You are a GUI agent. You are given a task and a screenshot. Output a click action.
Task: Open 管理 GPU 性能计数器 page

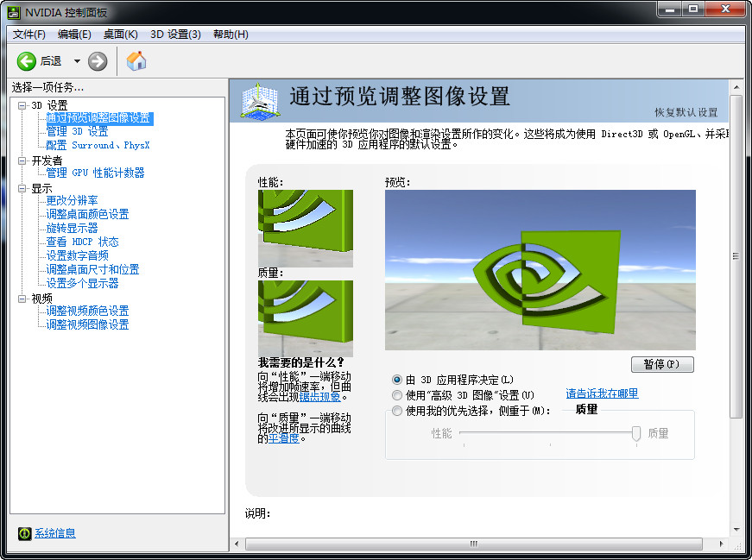[95, 173]
